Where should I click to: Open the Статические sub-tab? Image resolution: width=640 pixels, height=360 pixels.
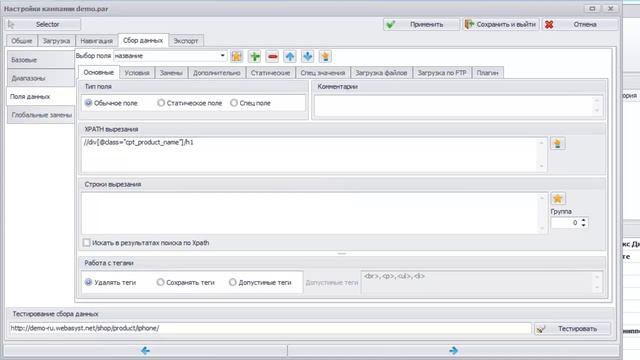tap(270, 73)
